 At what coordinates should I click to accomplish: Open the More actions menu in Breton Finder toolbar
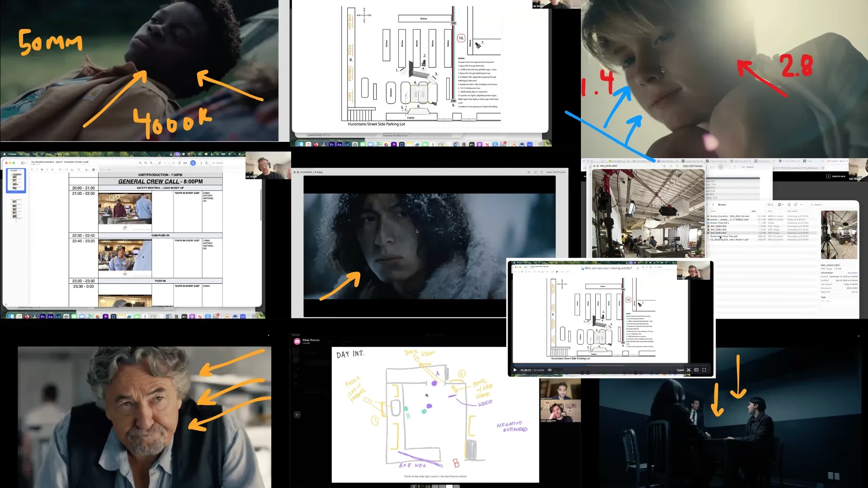(802, 205)
